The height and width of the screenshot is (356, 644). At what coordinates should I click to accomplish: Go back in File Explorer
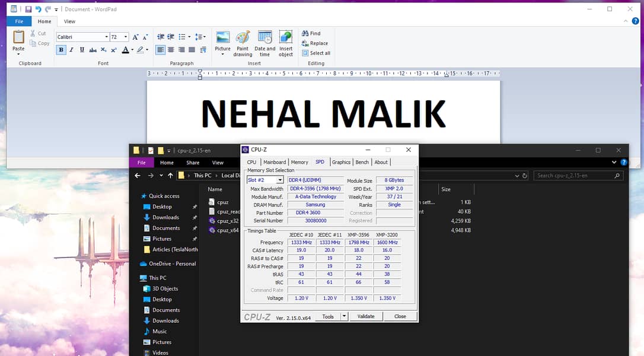[x=138, y=176]
